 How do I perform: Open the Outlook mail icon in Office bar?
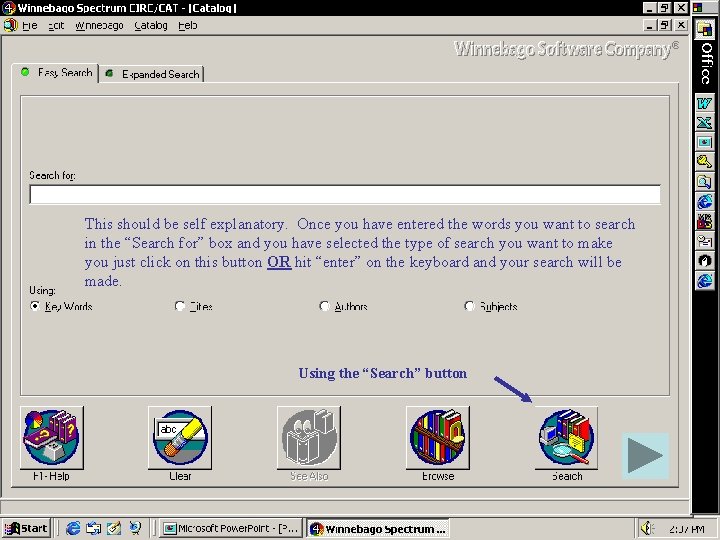pyautogui.click(x=704, y=241)
